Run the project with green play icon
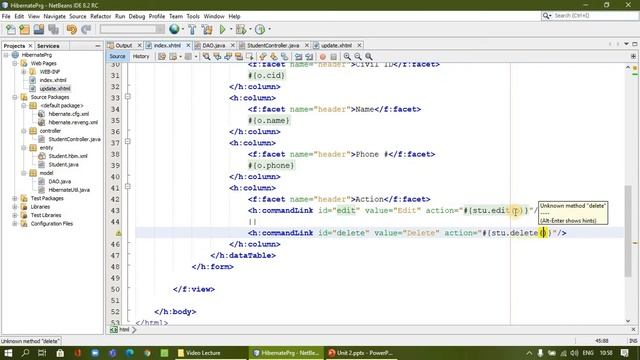This screenshot has height=360, width=640. 222,29
